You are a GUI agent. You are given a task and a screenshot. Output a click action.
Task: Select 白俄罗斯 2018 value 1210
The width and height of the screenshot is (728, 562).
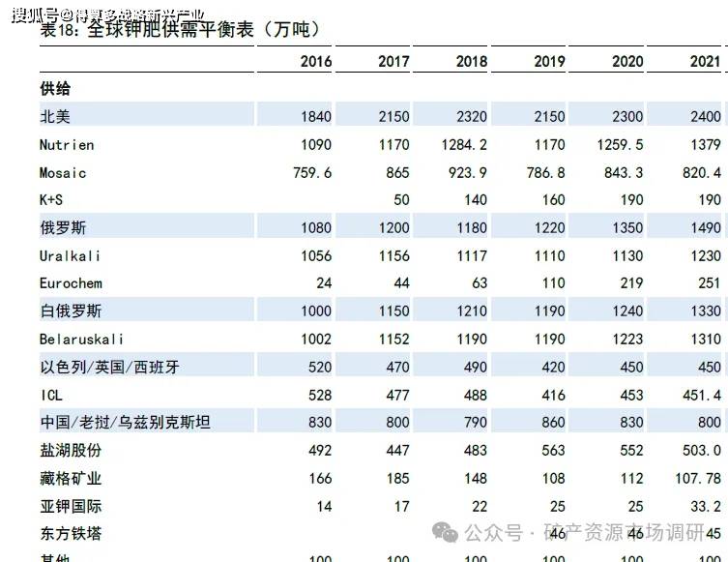click(472, 311)
